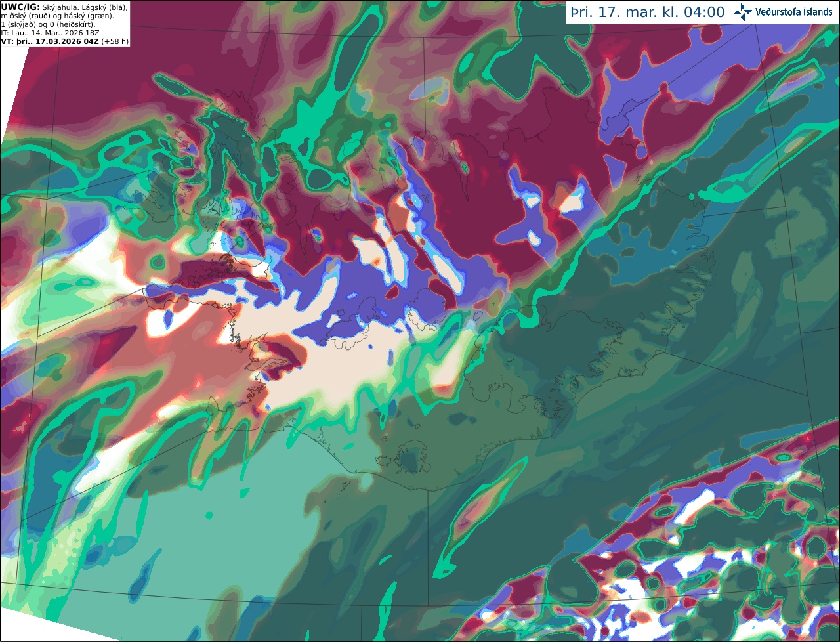Screen dimensions: 840x642
Task: Click the 'VT: þri.. 17.03.2026 04Z (+58 h)' line
Action: coord(64,41)
